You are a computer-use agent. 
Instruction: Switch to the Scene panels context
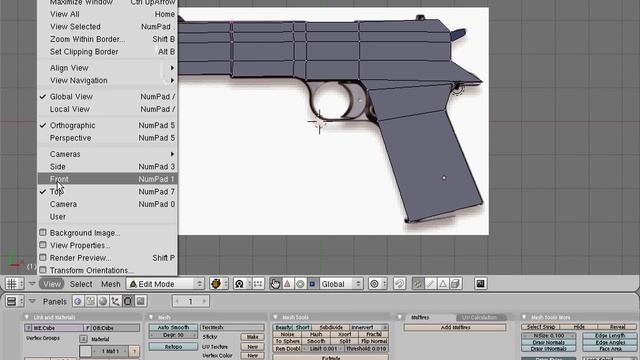140,301
